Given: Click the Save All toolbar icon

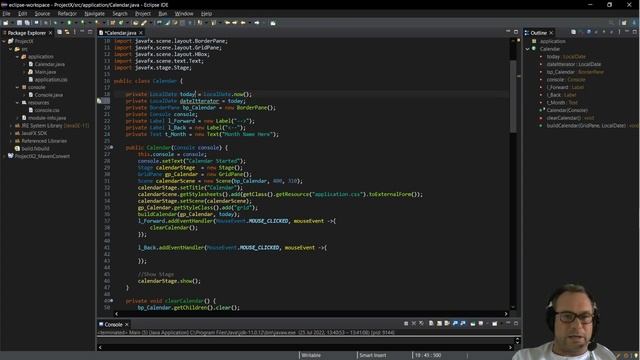Looking at the screenshot, I should click(27, 23).
